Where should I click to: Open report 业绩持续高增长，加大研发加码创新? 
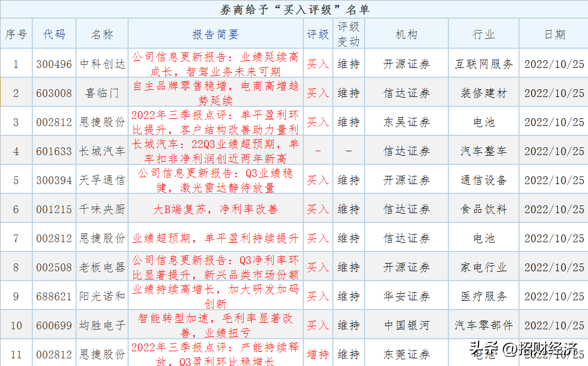pos(216,296)
